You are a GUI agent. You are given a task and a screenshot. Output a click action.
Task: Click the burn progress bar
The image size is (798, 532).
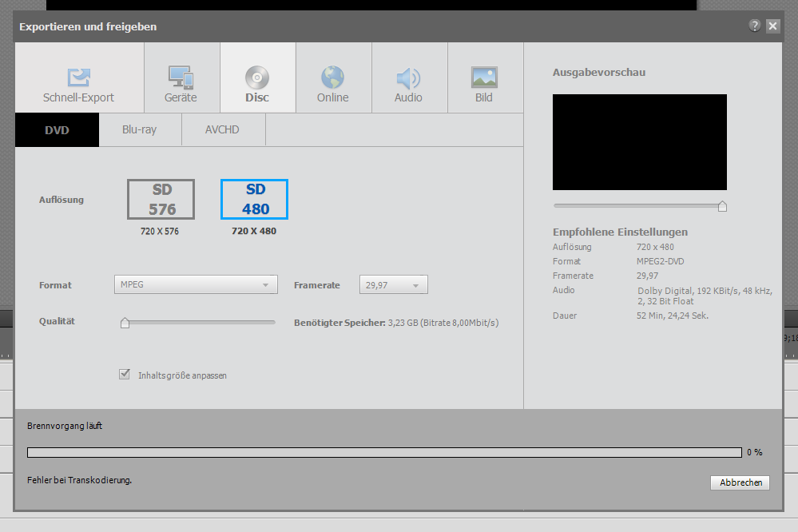tap(384, 453)
